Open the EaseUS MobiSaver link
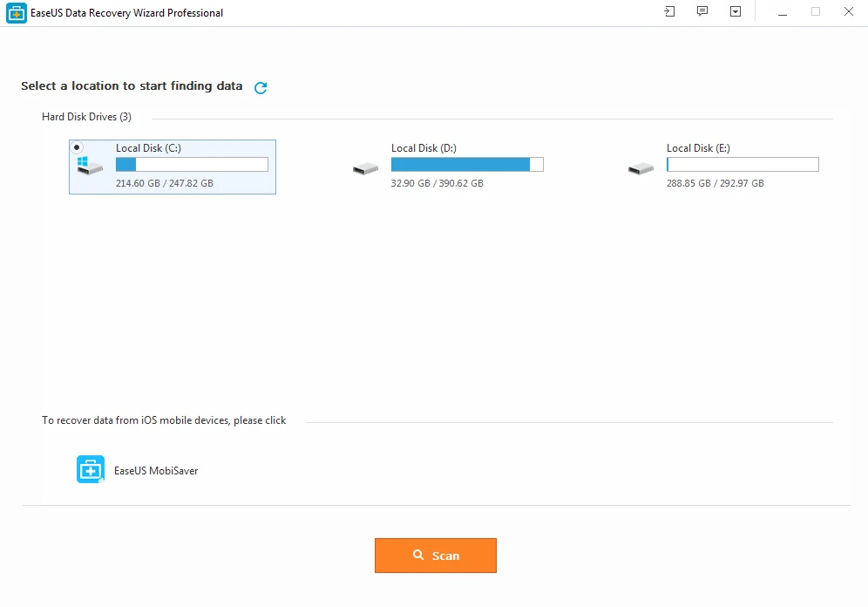 click(x=156, y=471)
